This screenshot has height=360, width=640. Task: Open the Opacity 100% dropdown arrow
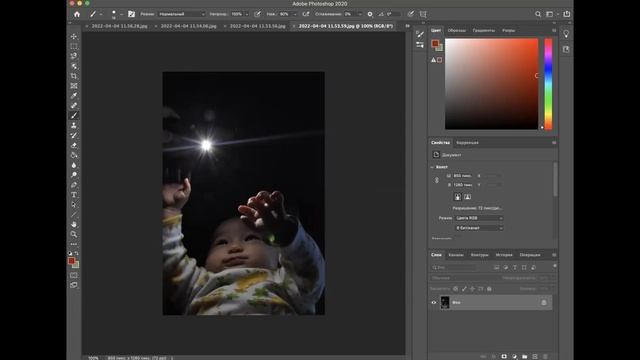[x=247, y=14]
